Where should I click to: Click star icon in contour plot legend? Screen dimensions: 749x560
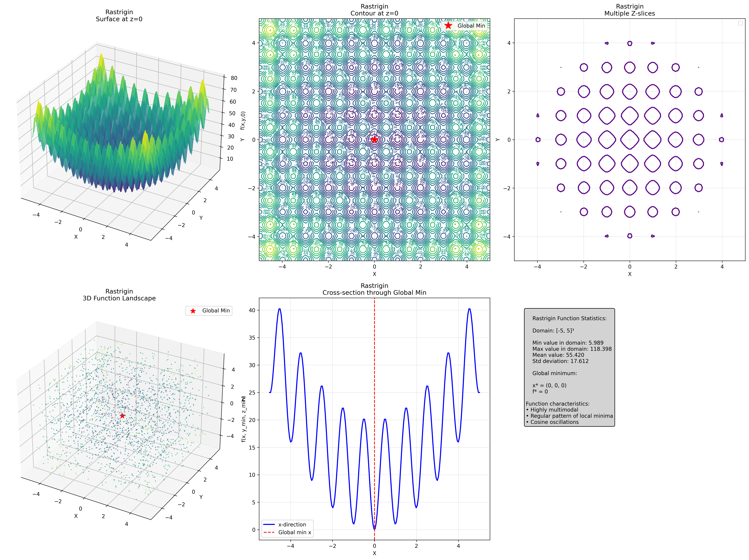448,26
